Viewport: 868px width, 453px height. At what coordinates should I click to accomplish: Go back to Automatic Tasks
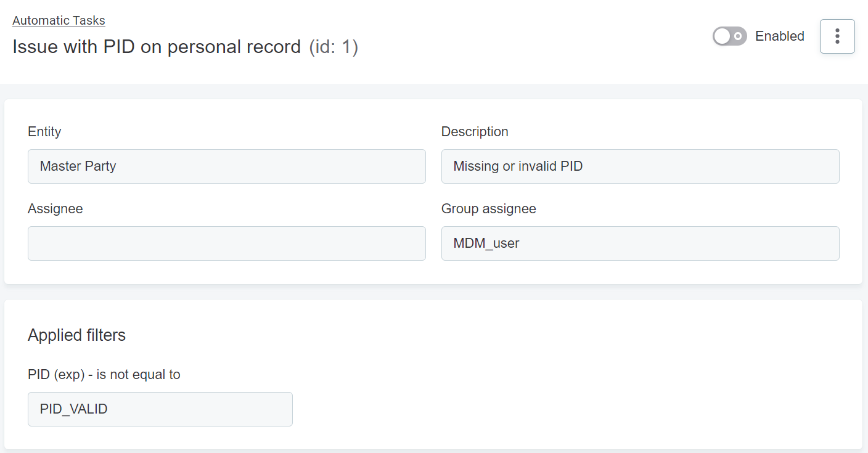coord(59,20)
